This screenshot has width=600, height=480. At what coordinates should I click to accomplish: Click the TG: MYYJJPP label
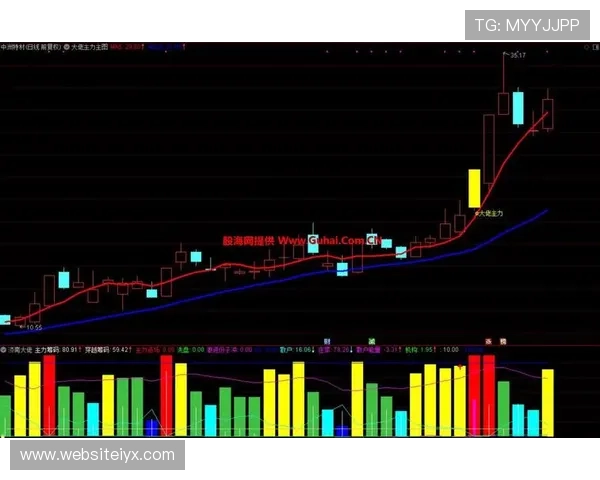tap(527, 25)
